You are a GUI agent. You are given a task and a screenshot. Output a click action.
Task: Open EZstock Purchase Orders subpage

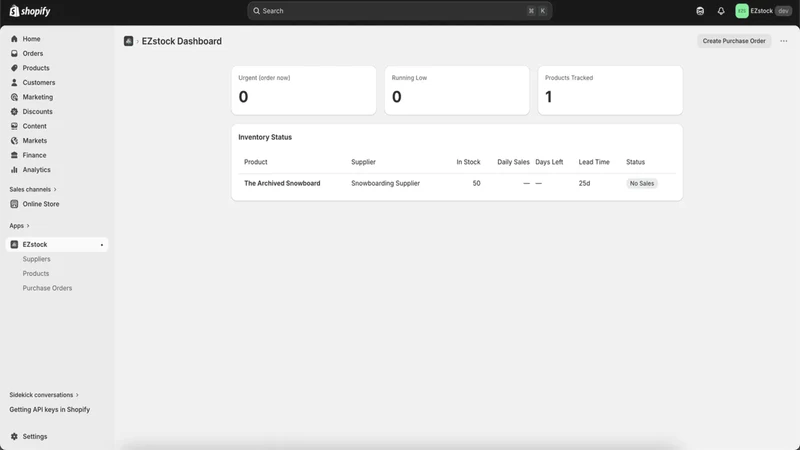tap(47, 288)
